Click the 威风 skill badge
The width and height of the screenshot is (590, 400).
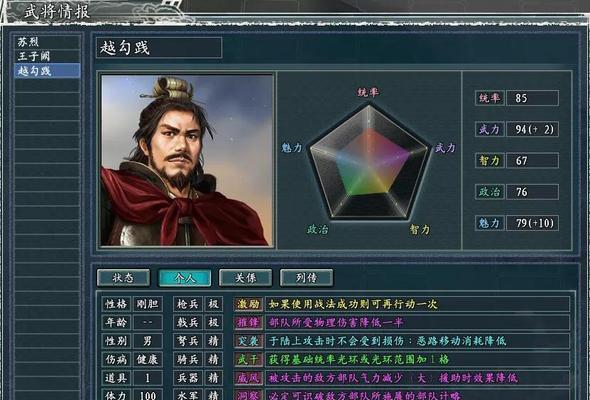click(x=248, y=378)
